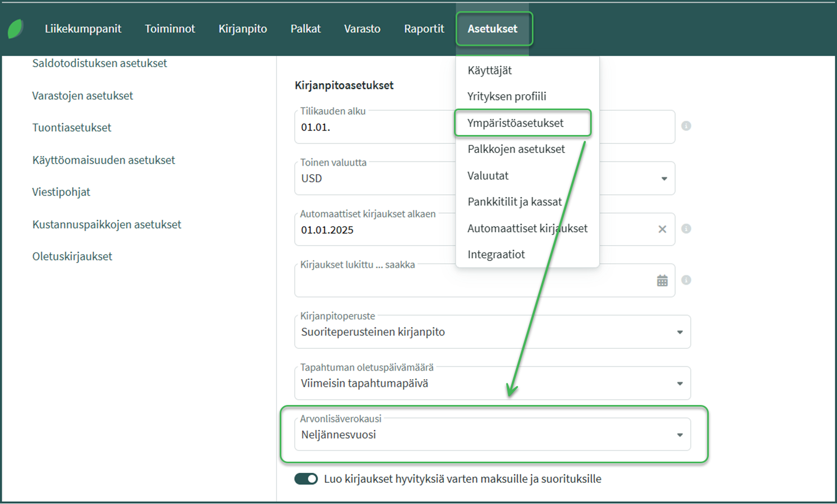Open the Asetukset menu tab
This screenshot has width=837, height=504.
click(492, 29)
